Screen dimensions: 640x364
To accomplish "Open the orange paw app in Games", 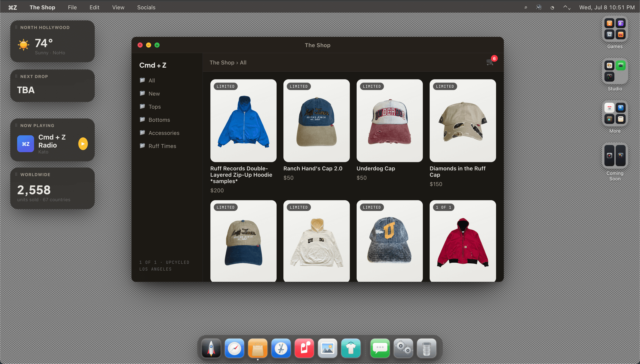I will pyautogui.click(x=609, y=23).
